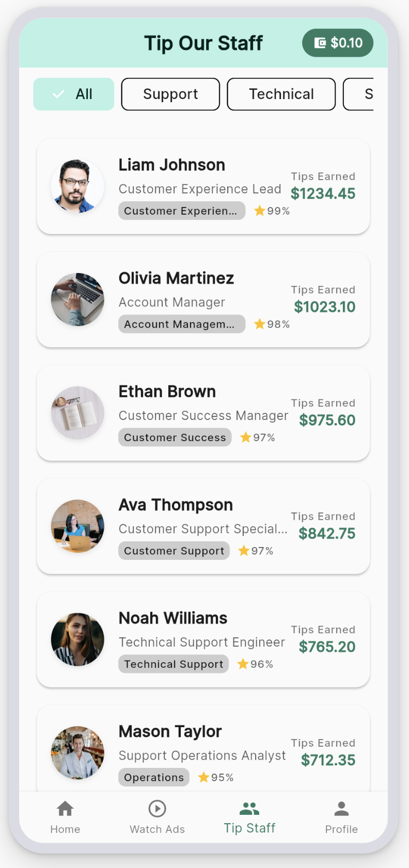
Task: Open Watch Ads play icon
Action: coord(157,809)
